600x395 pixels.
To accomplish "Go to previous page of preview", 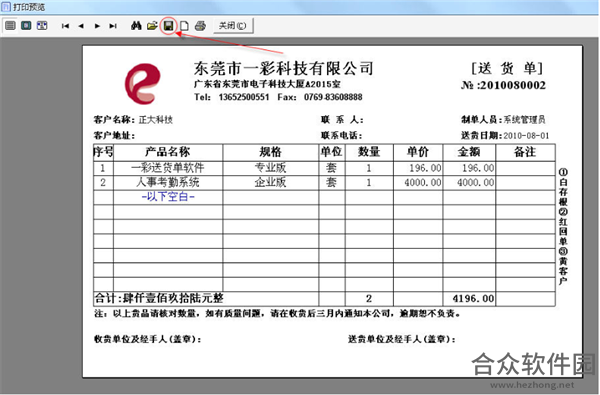I will pos(81,26).
